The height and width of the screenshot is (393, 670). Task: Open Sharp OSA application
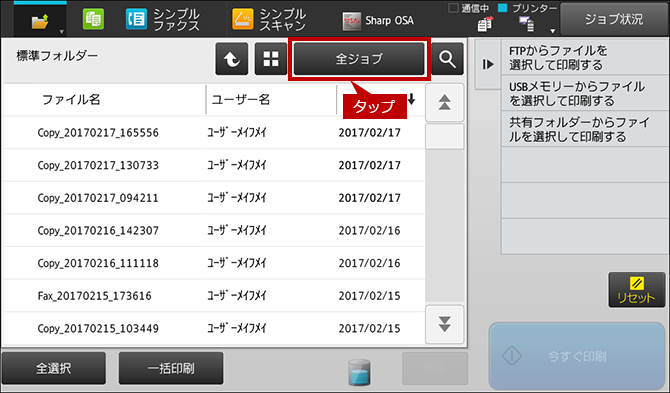[x=378, y=21]
